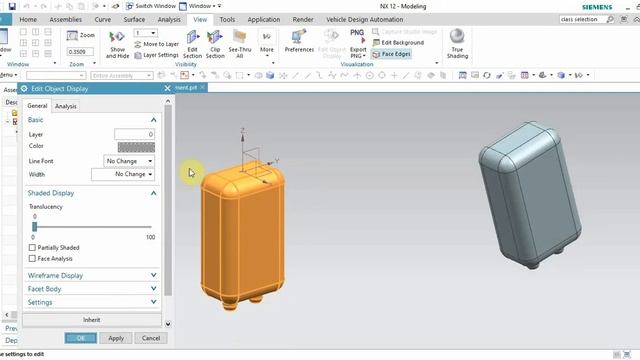Open the Width dropdown

coord(122,174)
